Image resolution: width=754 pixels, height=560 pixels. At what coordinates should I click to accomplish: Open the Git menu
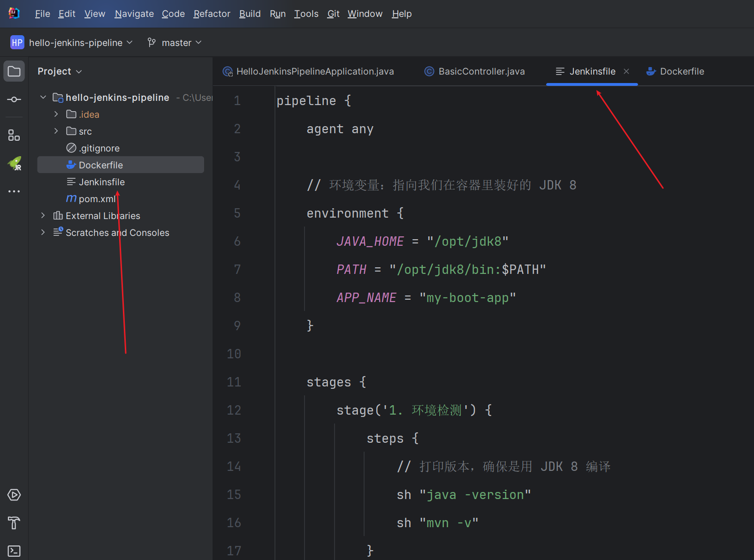point(333,14)
